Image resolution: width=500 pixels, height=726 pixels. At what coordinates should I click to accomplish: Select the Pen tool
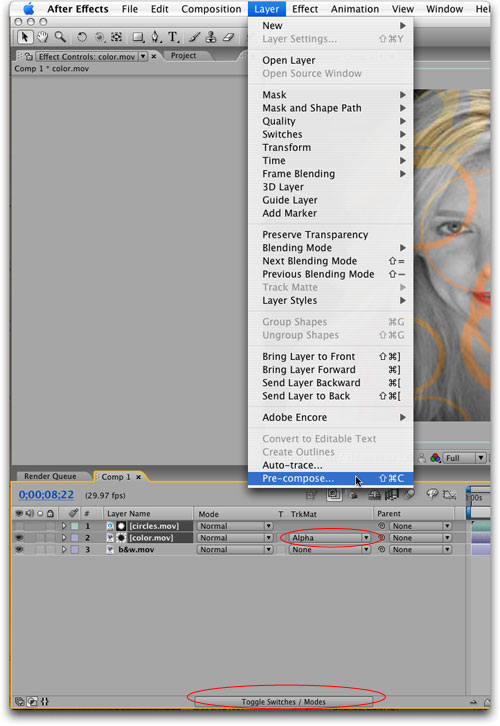point(155,37)
